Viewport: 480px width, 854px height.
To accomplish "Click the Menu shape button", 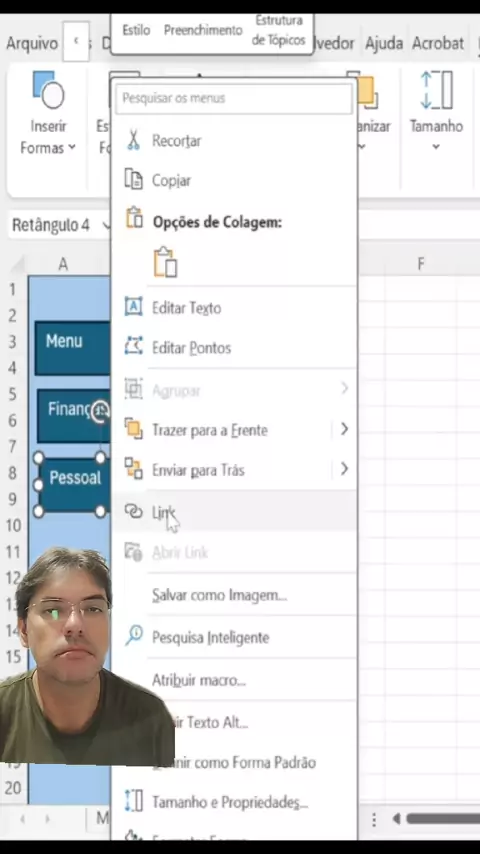I will [72, 348].
